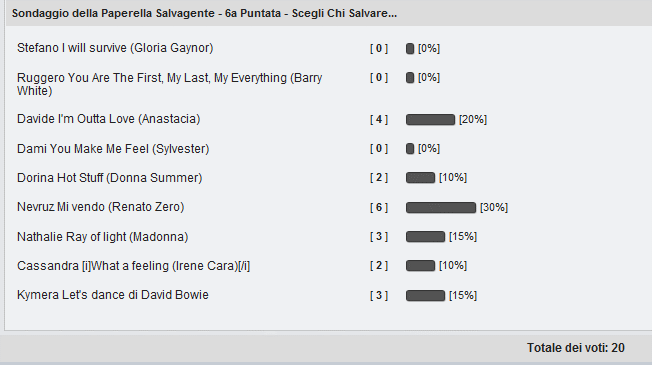Click the poll title header text

click(x=204, y=13)
